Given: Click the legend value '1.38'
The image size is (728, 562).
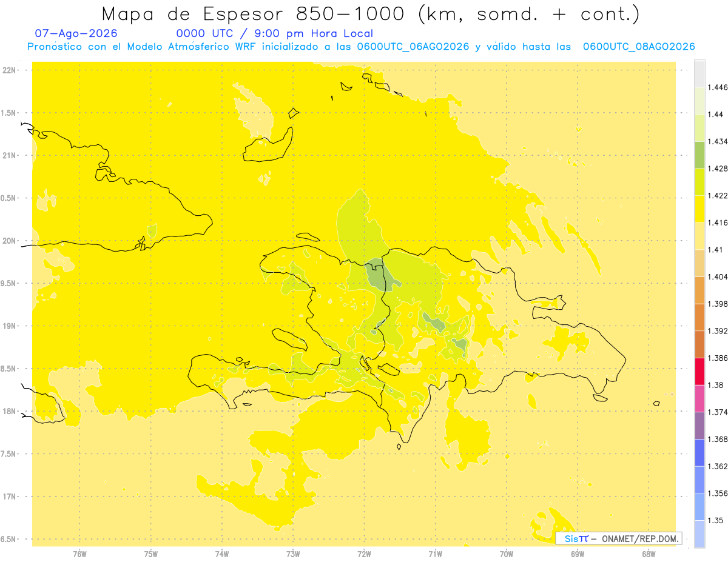Looking at the screenshot, I should pos(715,385).
